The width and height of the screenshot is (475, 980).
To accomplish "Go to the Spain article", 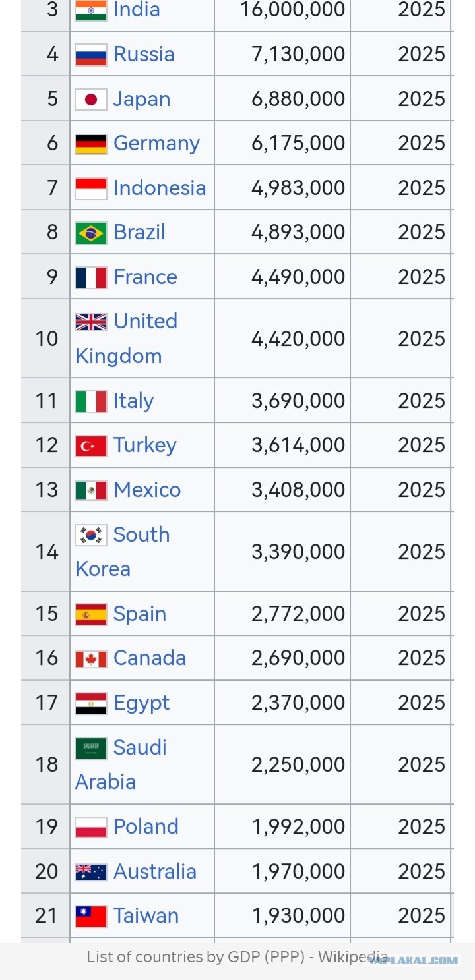I will click(139, 614).
